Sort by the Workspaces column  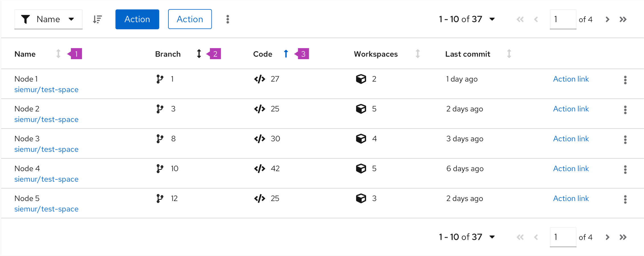(417, 54)
